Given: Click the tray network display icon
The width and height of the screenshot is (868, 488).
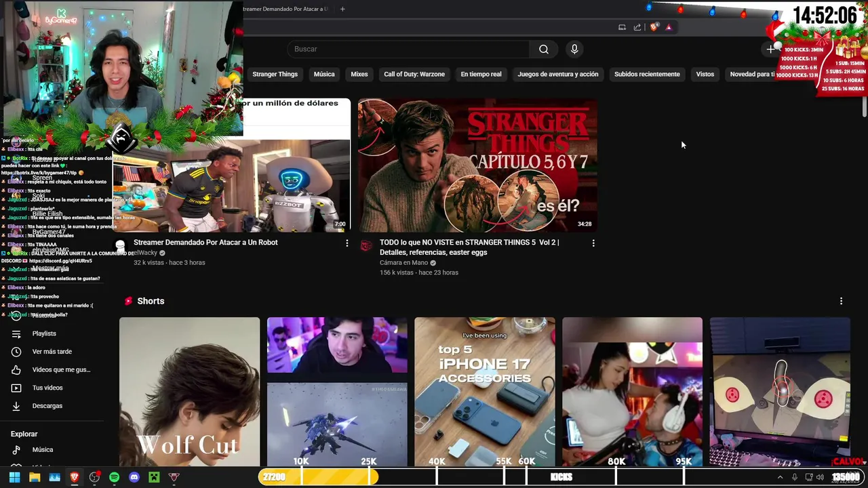Looking at the screenshot, I should (808, 477).
